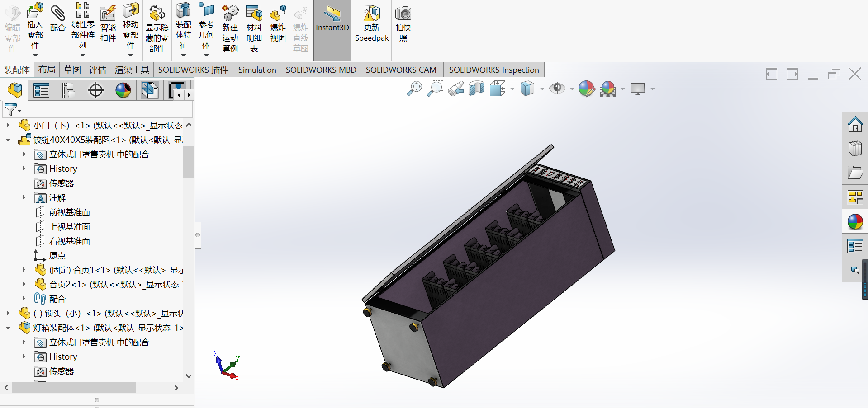
Task: Click the Zoom to Area magnifier icon
Action: click(435, 89)
